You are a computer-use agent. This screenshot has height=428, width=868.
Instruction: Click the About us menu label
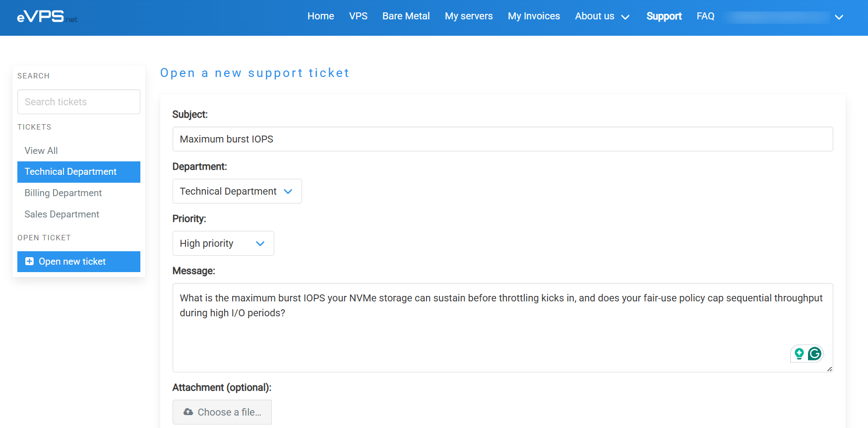pyautogui.click(x=595, y=16)
